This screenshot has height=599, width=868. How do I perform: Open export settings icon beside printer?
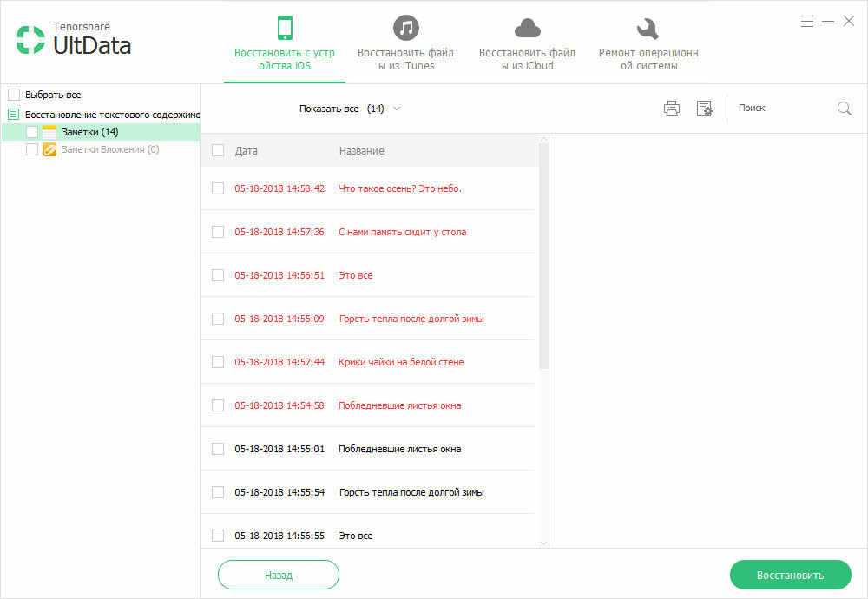tap(704, 109)
